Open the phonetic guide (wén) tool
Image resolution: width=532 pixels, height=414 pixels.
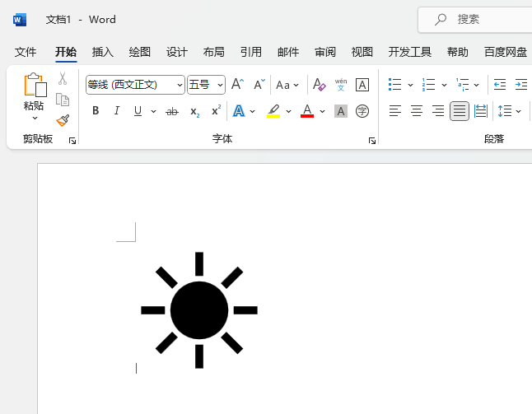click(x=341, y=85)
